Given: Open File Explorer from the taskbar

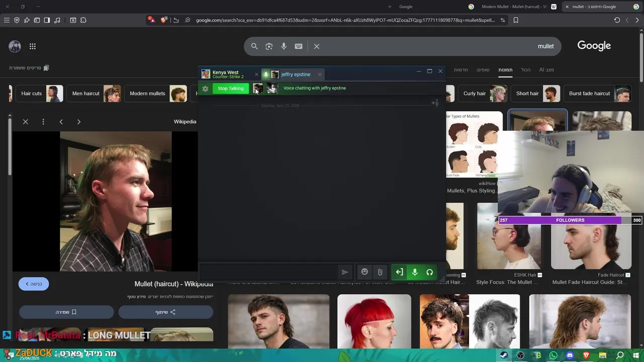Looking at the screenshot, I should 603,355.
